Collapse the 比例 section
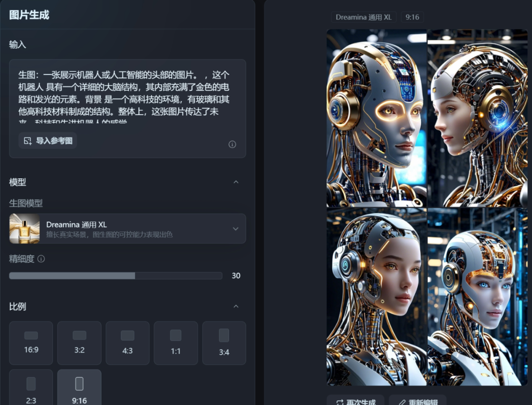Viewport: 532px width, 405px height. (236, 306)
